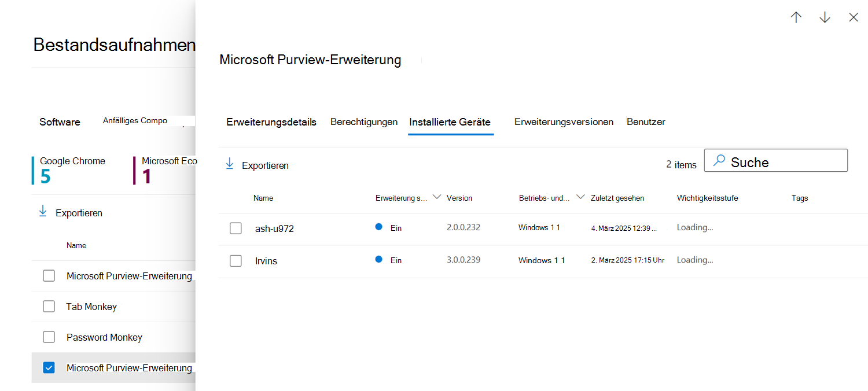Click into the Suche search field

(x=775, y=160)
